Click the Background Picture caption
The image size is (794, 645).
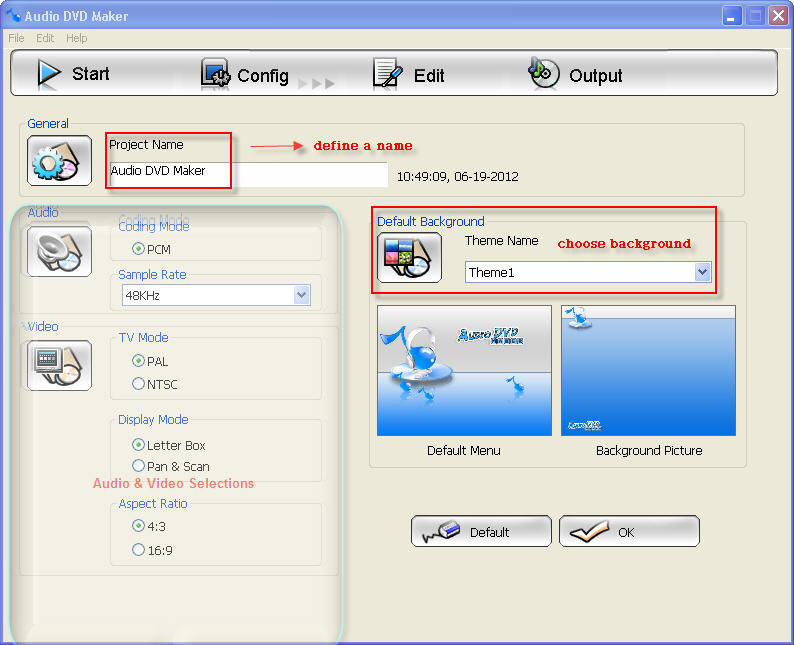(649, 451)
